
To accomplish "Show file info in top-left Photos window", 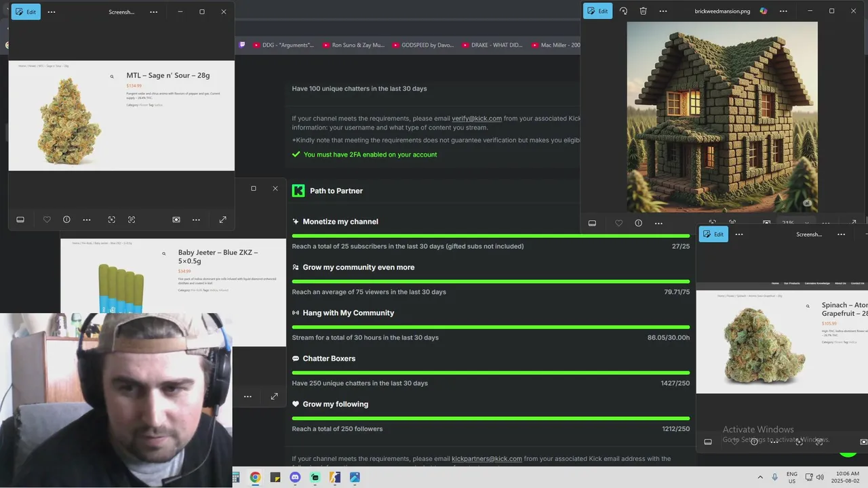I will tap(66, 220).
